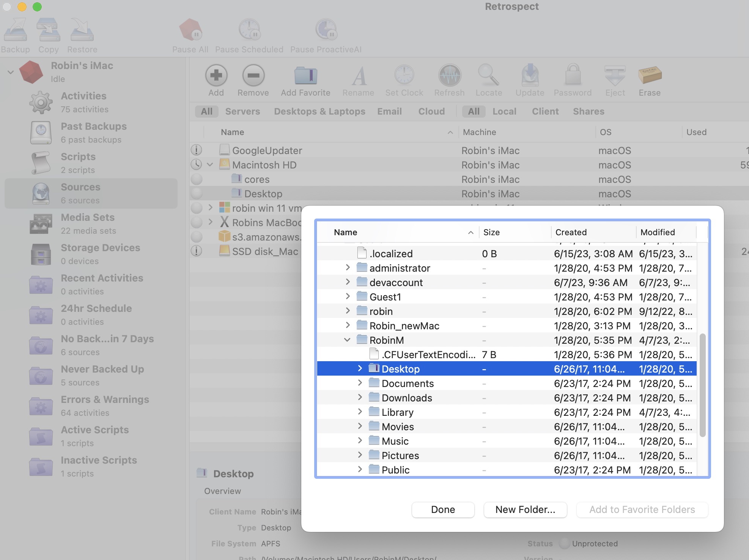Select the Shares filter tab
The height and width of the screenshot is (560, 749).
588,111
